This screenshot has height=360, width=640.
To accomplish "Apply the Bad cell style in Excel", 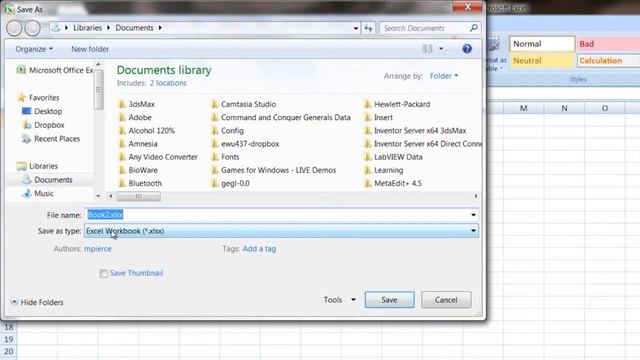I will (608, 44).
